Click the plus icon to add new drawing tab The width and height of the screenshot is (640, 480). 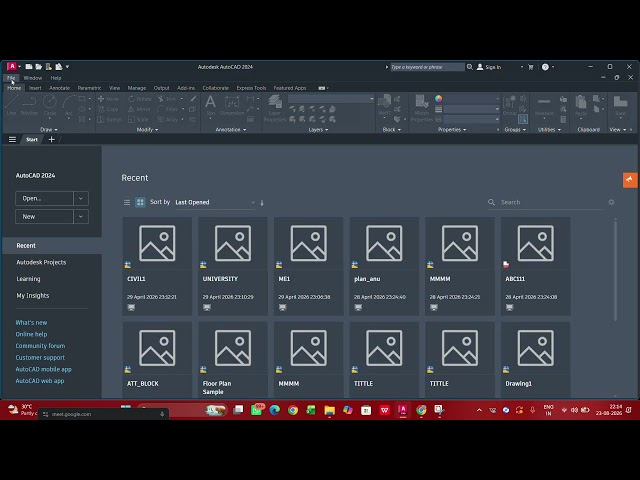pos(51,140)
